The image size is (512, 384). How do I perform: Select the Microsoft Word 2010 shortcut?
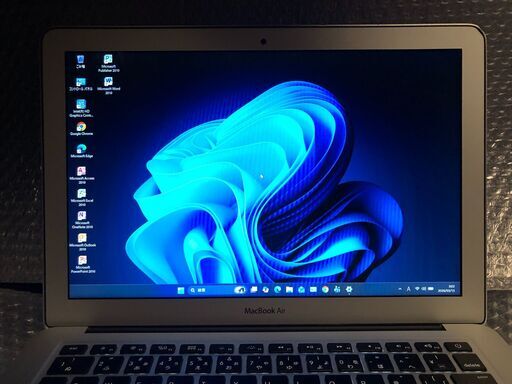tap(108, 86)
